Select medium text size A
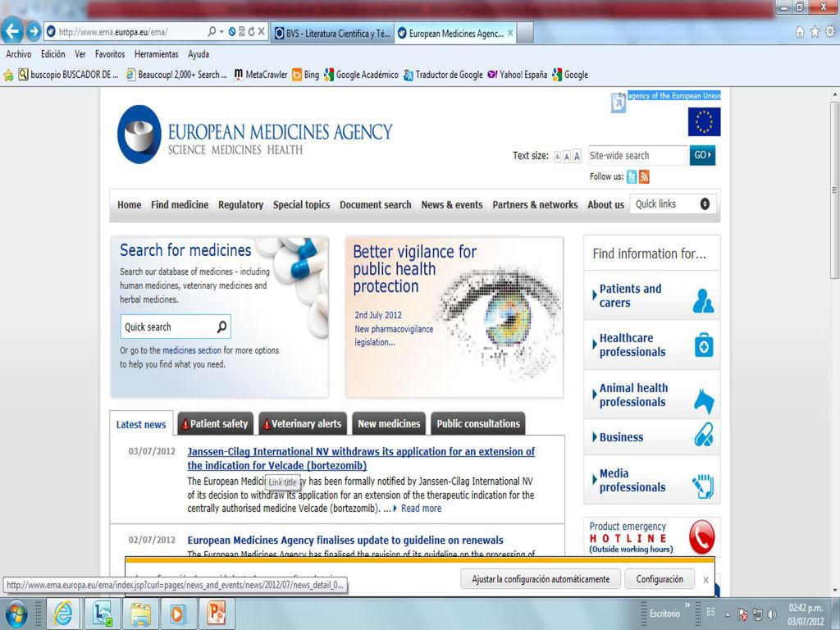 point(566,157)
